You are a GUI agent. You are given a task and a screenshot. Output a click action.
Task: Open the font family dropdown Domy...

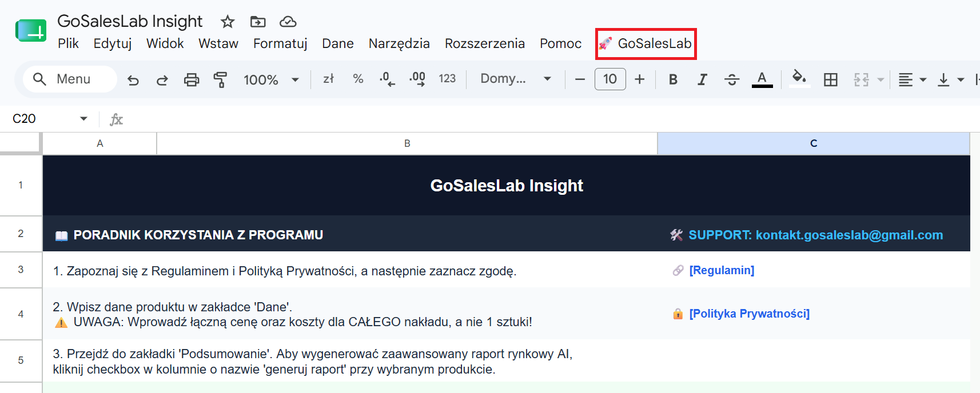click(516, 79)
